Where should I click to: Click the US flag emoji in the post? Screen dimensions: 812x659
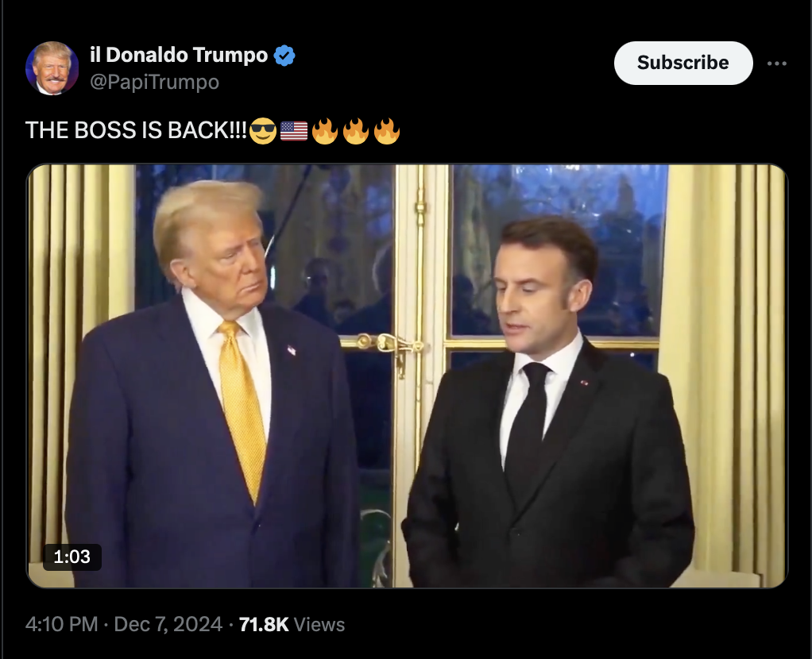point(294,131)
